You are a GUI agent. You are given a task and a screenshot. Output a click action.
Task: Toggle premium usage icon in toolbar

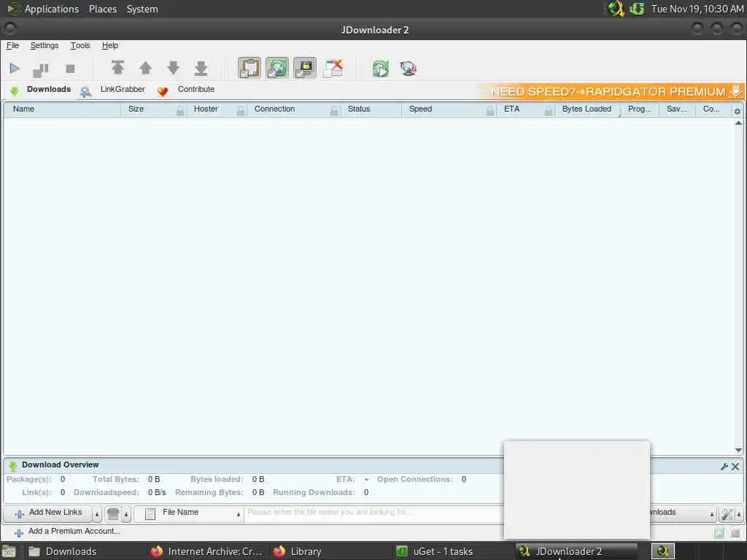coord(304,68)
